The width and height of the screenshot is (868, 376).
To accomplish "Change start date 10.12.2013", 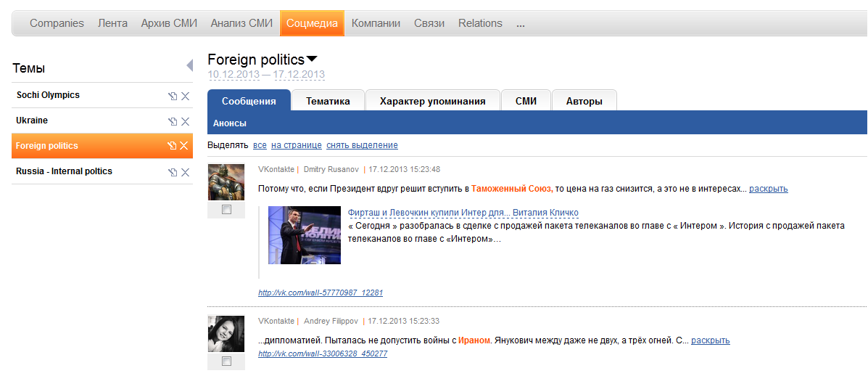I will pyautogui.click(x=233, y=74).
